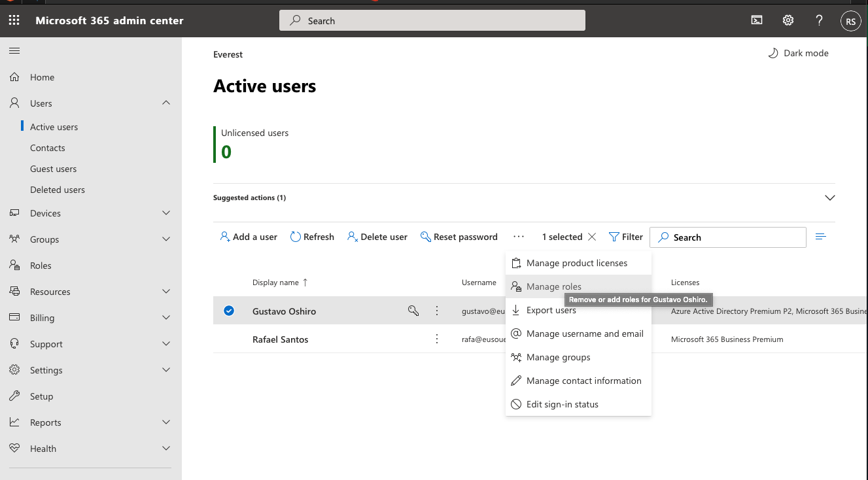
Task: Click the Health heart icon
Action: [x=14, y=449]
